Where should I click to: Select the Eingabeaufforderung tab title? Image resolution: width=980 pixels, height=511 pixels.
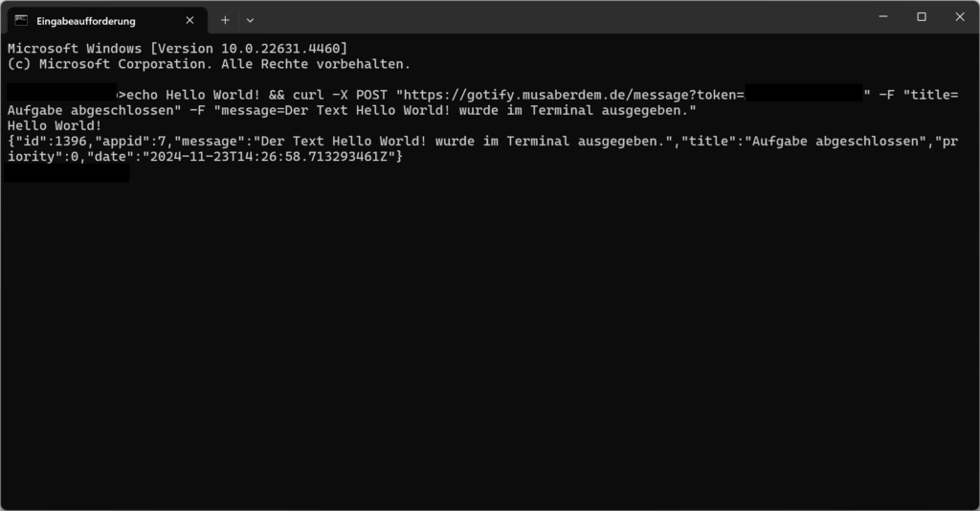[86, 20]
